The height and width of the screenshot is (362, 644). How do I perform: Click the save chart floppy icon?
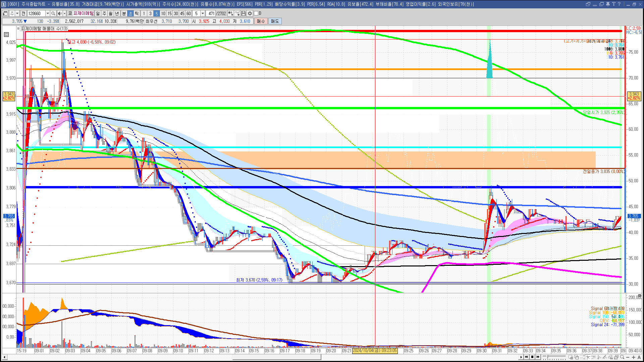244,13
